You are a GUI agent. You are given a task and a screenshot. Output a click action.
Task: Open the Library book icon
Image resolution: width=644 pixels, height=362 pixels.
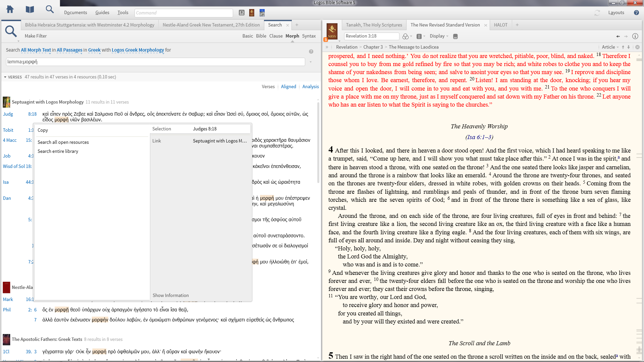pos(30,9)
